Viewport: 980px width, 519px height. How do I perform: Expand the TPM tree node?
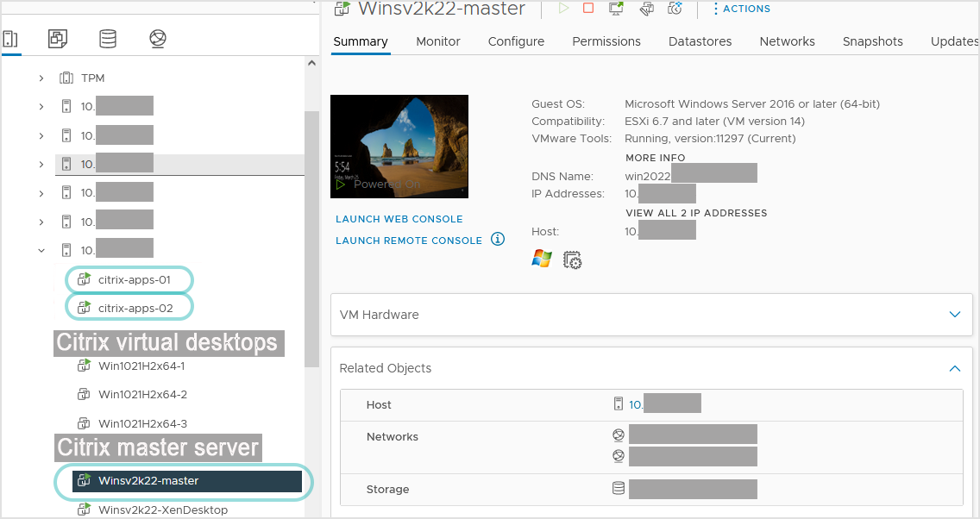[x=41, y=78]
